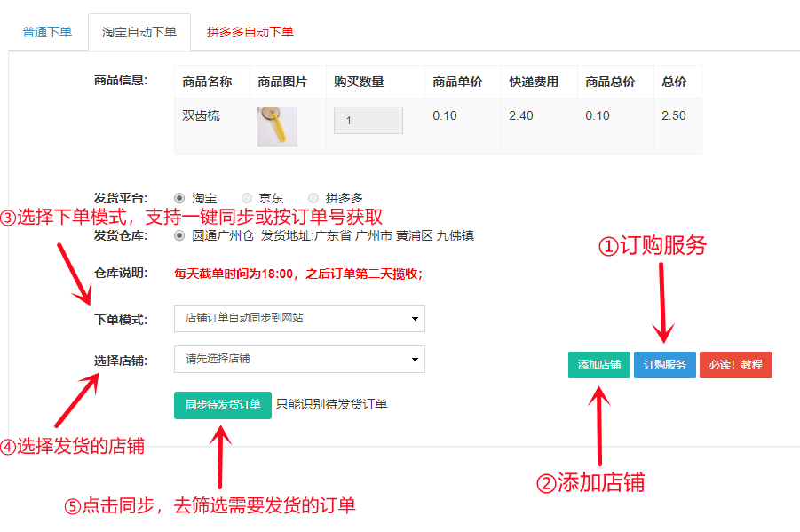Click the 购买数量 input field

(368, 121)
